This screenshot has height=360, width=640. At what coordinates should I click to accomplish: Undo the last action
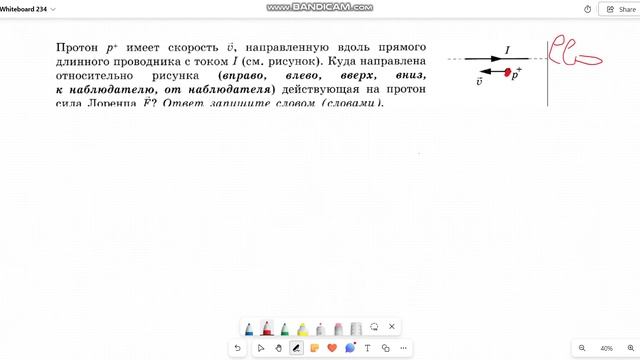[237, 348]
